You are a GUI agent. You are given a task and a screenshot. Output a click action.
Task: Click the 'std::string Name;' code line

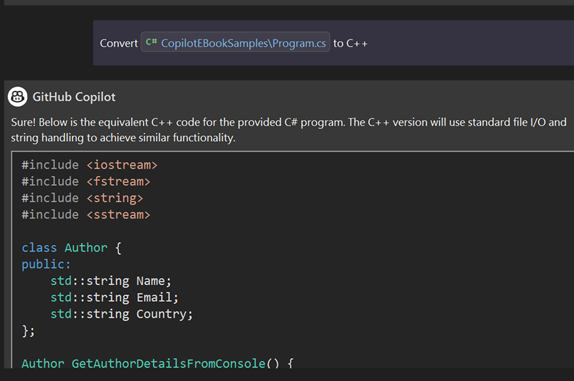tap(111, 281)
